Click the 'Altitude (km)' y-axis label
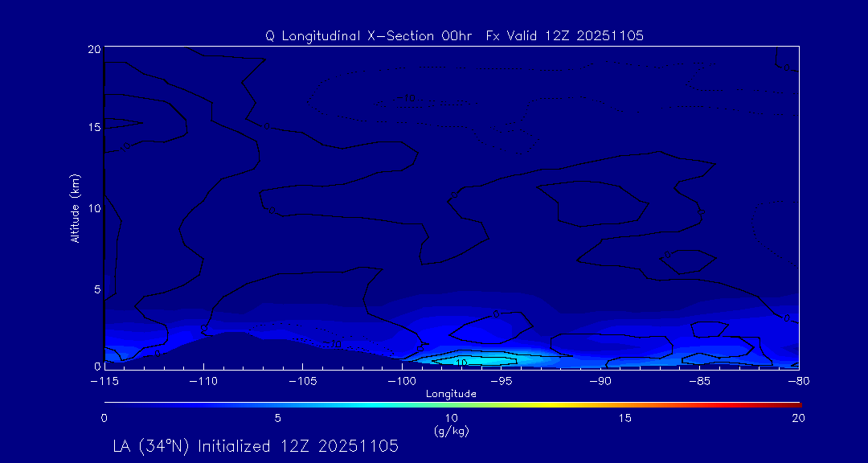868x463 pixels. pos(75,208)
